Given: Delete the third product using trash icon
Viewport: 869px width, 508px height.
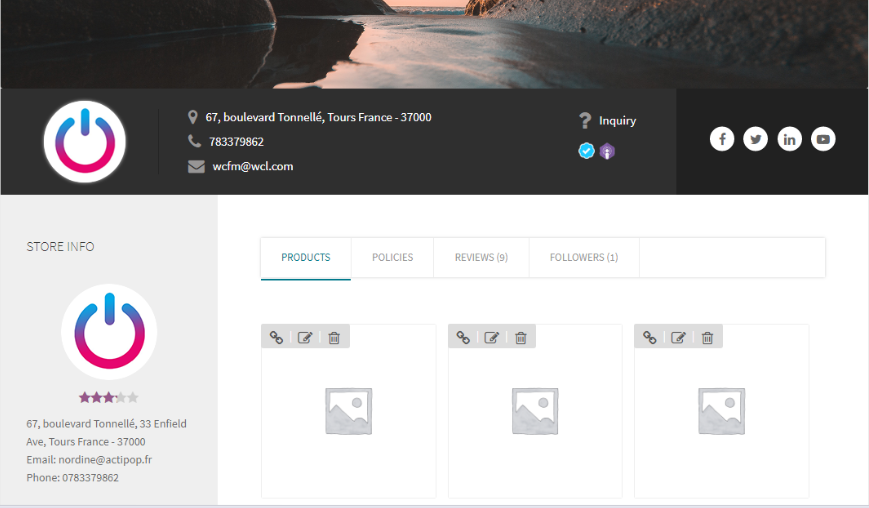Looking at the screenshot, I should tap(707, 338).
